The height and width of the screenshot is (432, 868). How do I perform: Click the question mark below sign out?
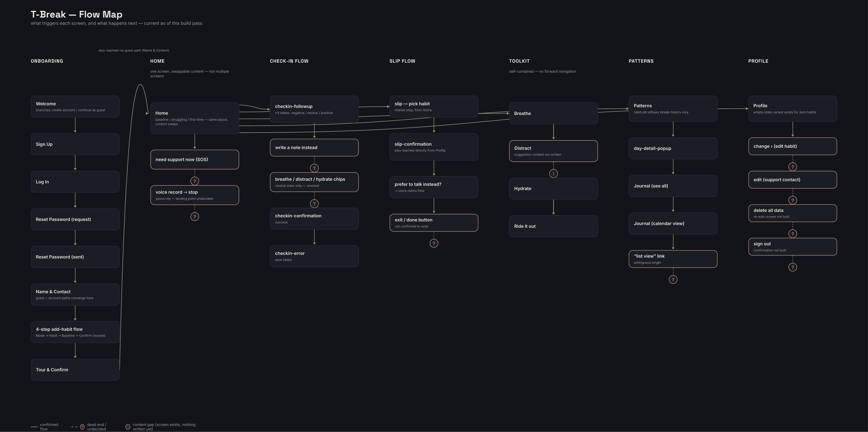pos(793,267)
